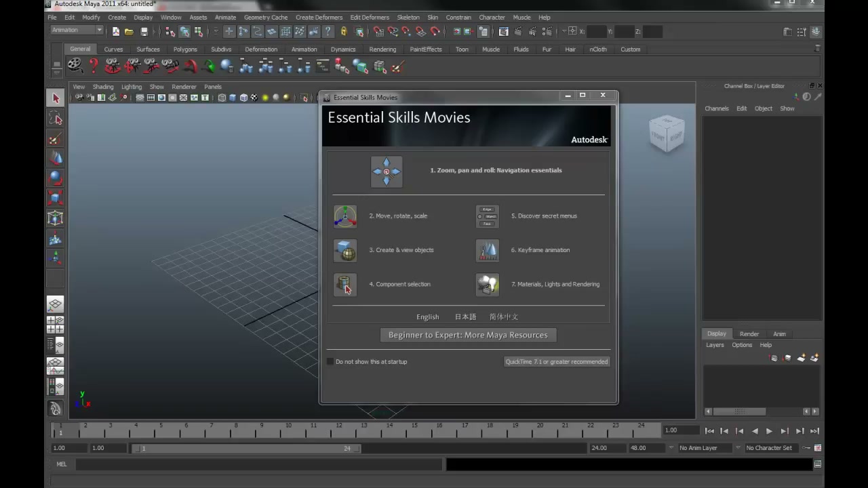This screenshot has width=868, height=488.
Task: Select the Move Tool cone icon
Action: (x=56, y=159)
